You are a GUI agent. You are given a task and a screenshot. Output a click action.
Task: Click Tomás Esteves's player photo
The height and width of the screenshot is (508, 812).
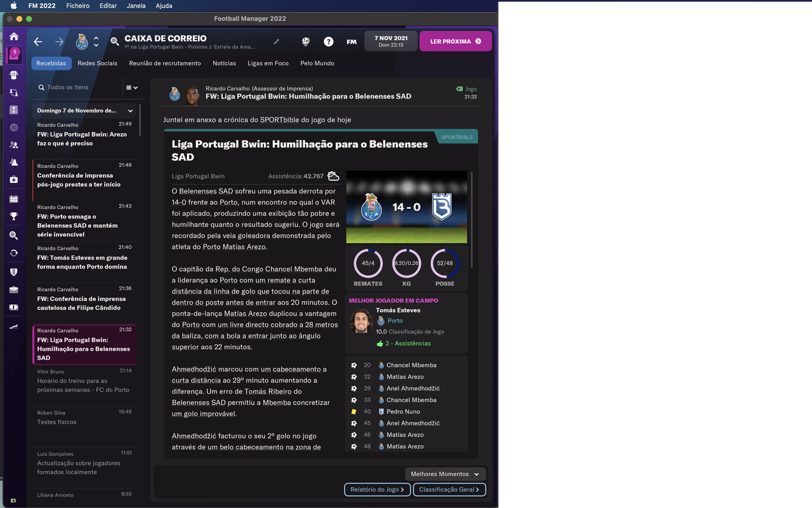pos(361,321)
